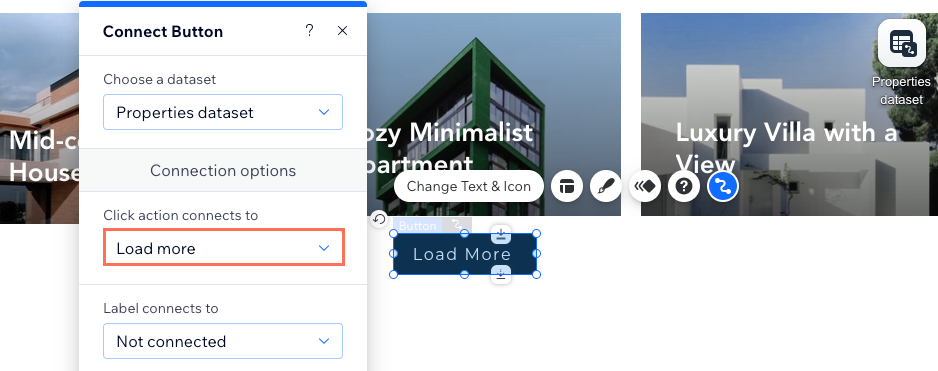Open the Label connects to dropdown
This screenshot has height=371, width=938.
(223, 341)
